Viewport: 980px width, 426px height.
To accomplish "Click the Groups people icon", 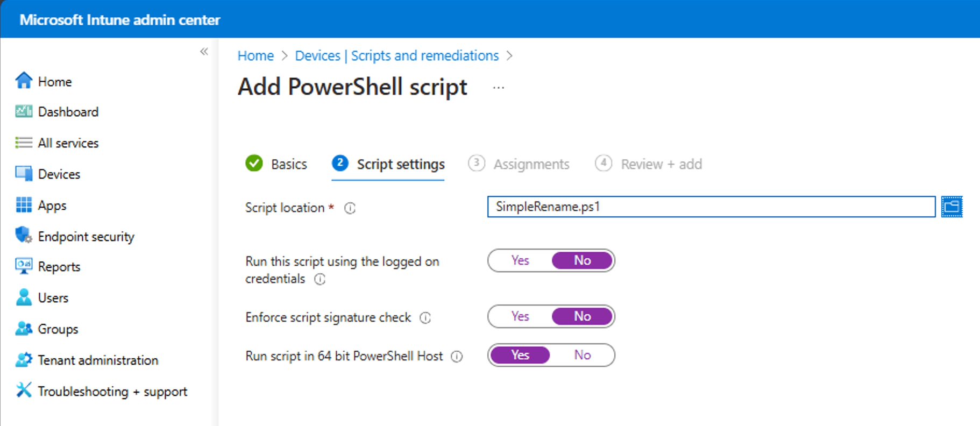I will coord(24,329).
